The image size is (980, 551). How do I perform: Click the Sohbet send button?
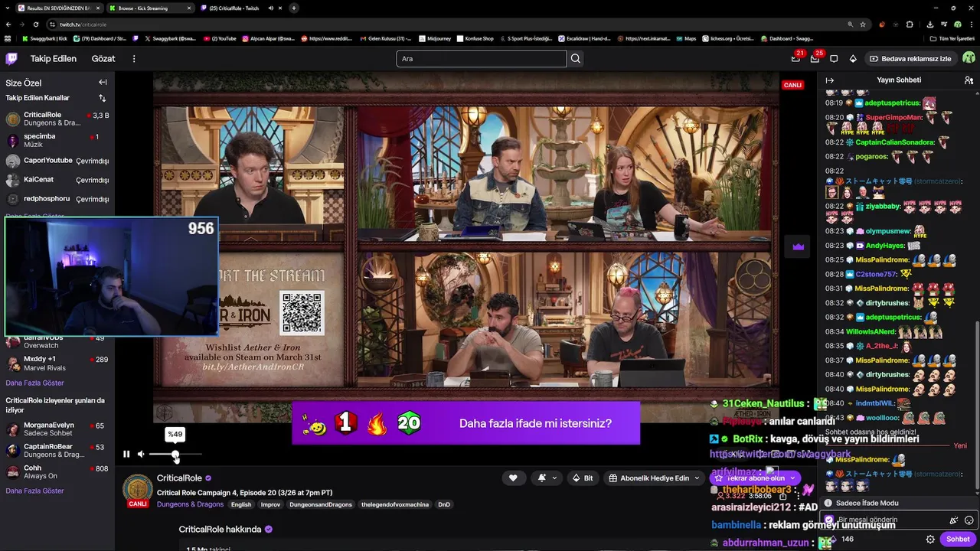[x=958, y=539]
